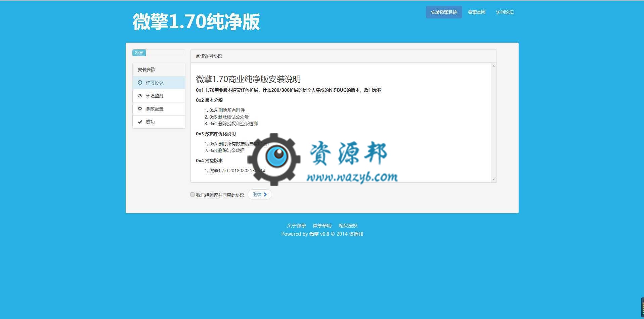Click the 微擎1.70纯净版 page title

[196, 22]
